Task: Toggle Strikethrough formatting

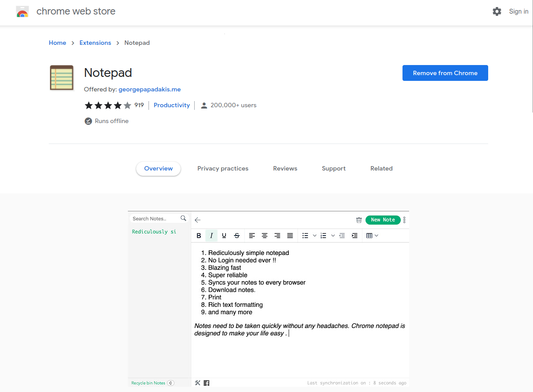Action: pos(237,236)
